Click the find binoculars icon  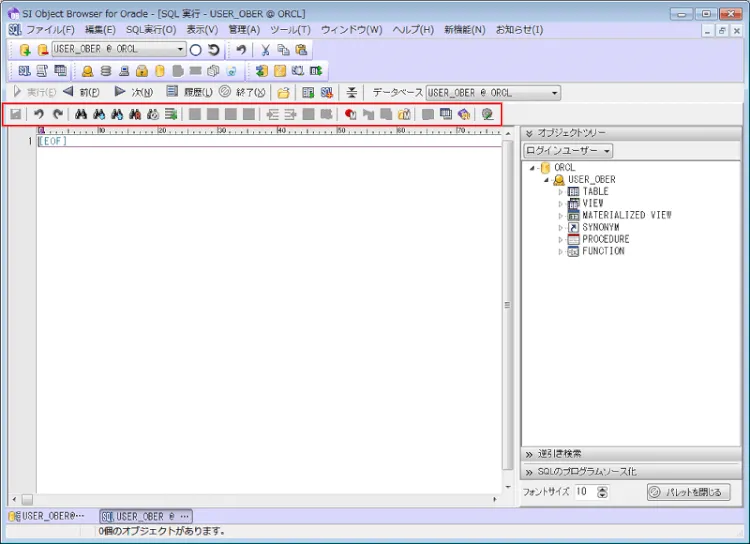point(81,114)
